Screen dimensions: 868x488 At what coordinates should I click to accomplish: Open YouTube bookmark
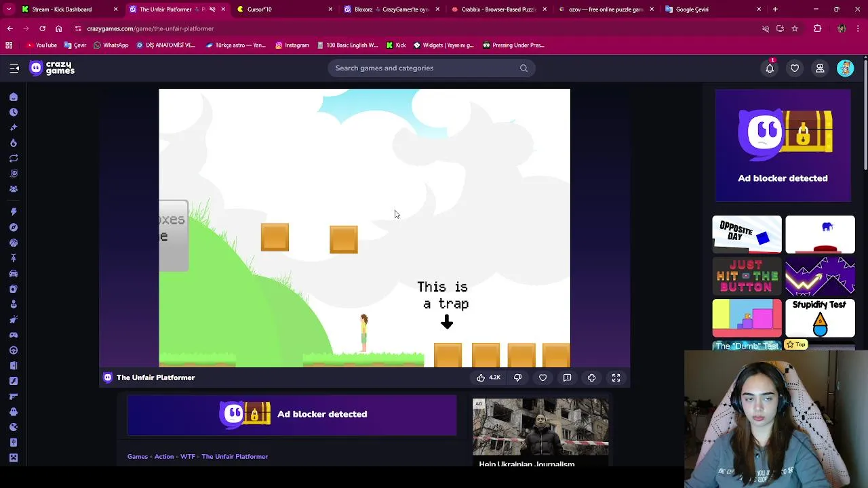(x=41, y=45)
